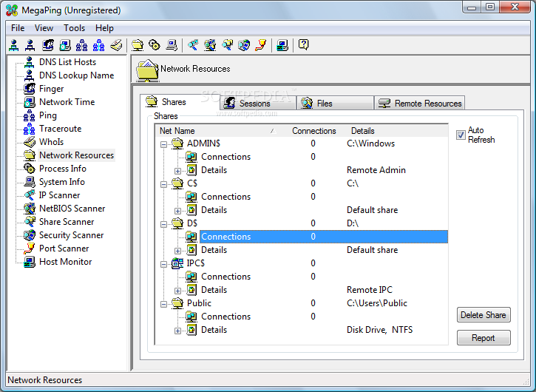Open Finger tool from the toolbar
Viewport: 536px width, 392px height.
(x=48, y=45)
